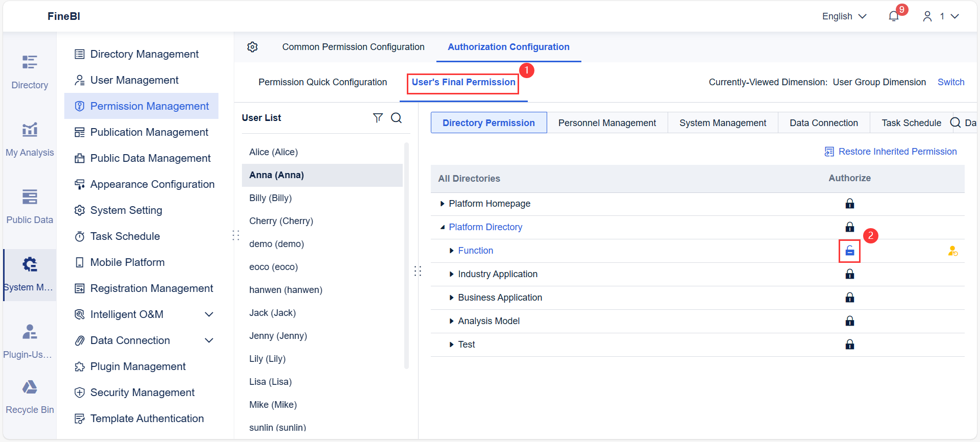Select user Cherry (Cherry) in the list

tap(281, 221)
